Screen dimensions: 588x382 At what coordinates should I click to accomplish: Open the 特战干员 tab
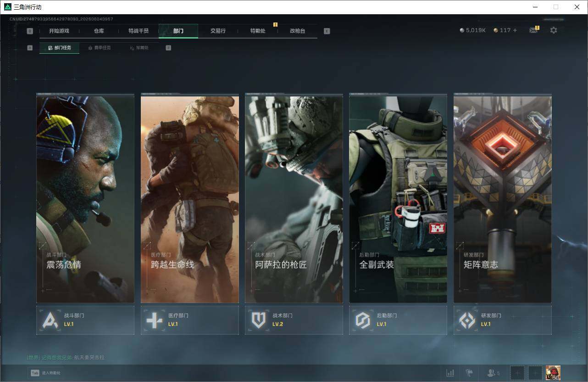point(139,31)
